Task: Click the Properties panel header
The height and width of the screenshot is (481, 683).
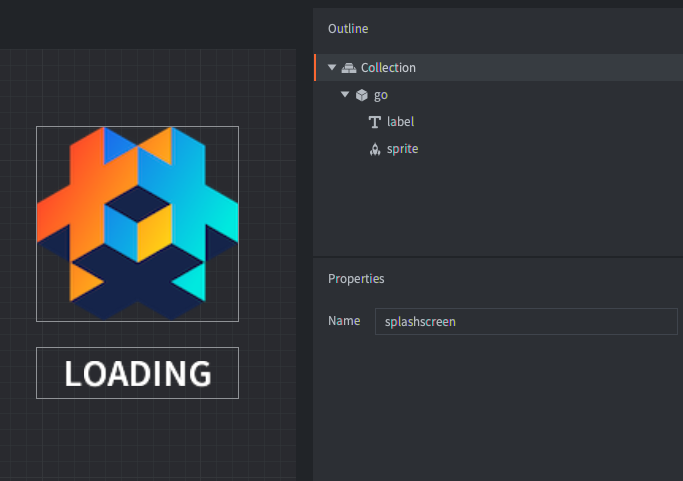Action: pyautogui.click(x=356, y=279)
